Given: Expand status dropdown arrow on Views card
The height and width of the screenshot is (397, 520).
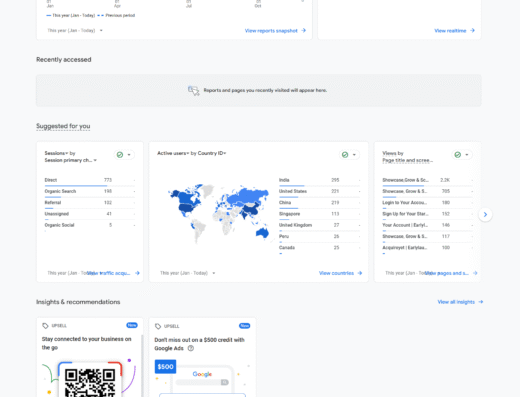Looking at the screenshot, I should tap(467, 155).
